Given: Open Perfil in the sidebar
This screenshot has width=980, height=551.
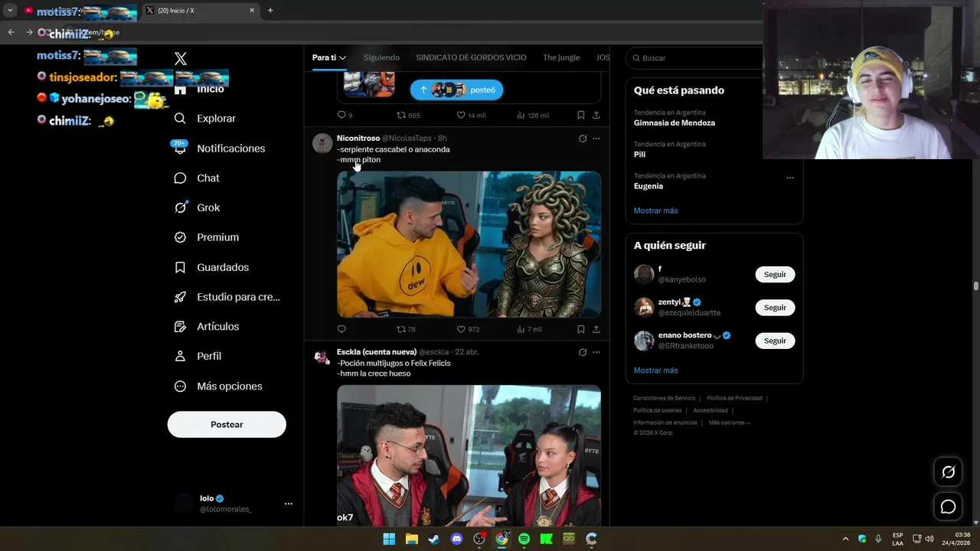Looking at the screenshot, I should [x=198, y=357].
